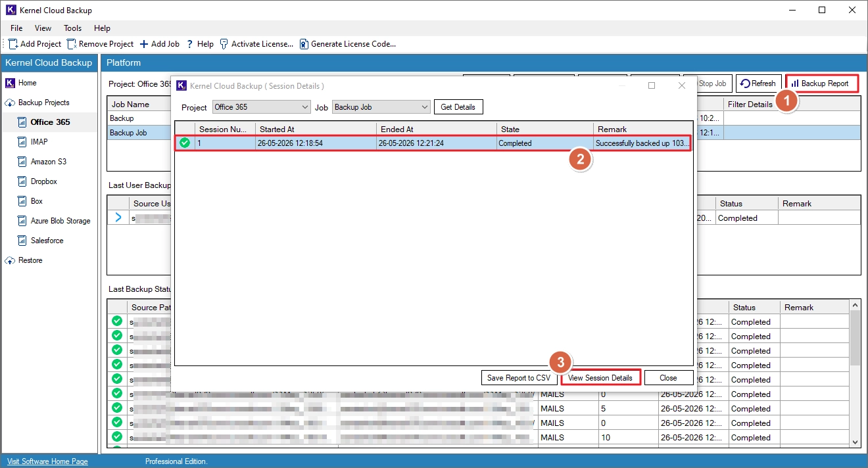Screen dimensions: 868x468
Task: Open Help from the toolbar question mark
Action: coord(189,44)
